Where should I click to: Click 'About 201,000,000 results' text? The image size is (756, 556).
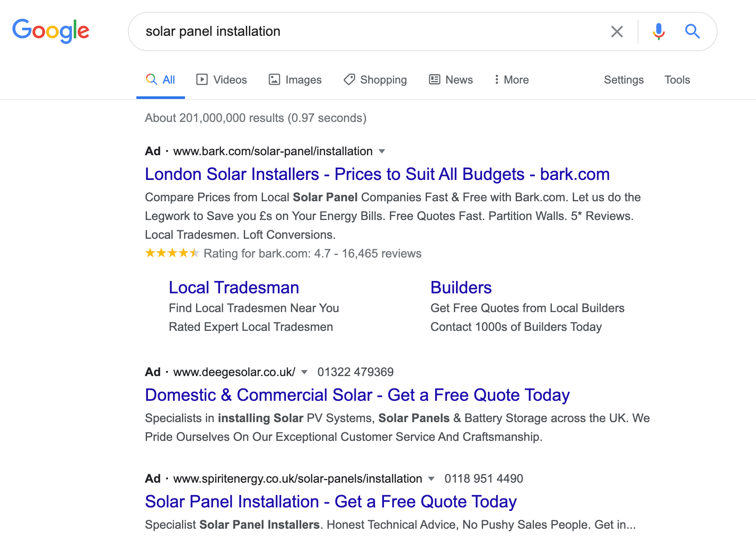(214, 118)
